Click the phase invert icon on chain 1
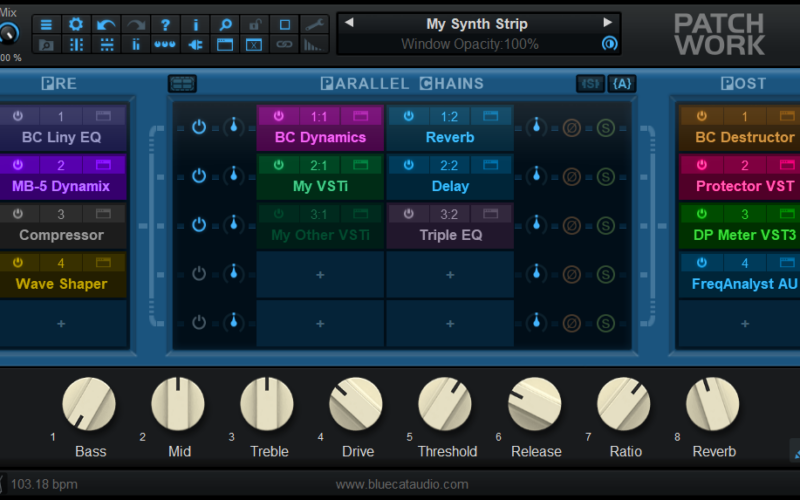800x500 pixels. 572,127
